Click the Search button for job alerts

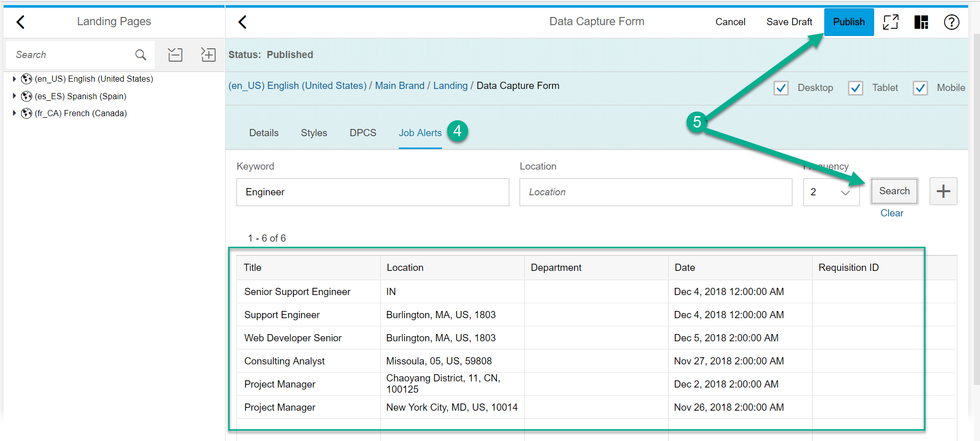894,191
